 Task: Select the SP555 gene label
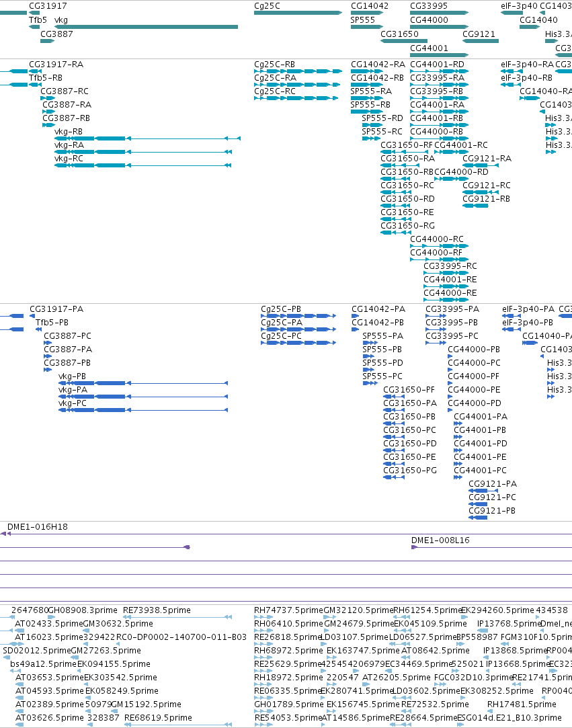click(362, 20)
